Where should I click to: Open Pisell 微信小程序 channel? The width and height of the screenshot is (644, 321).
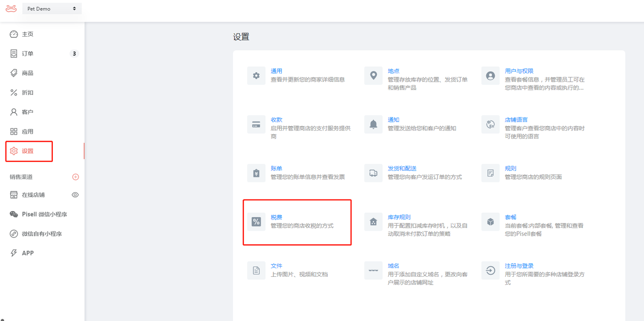click(x=44, y=214)
